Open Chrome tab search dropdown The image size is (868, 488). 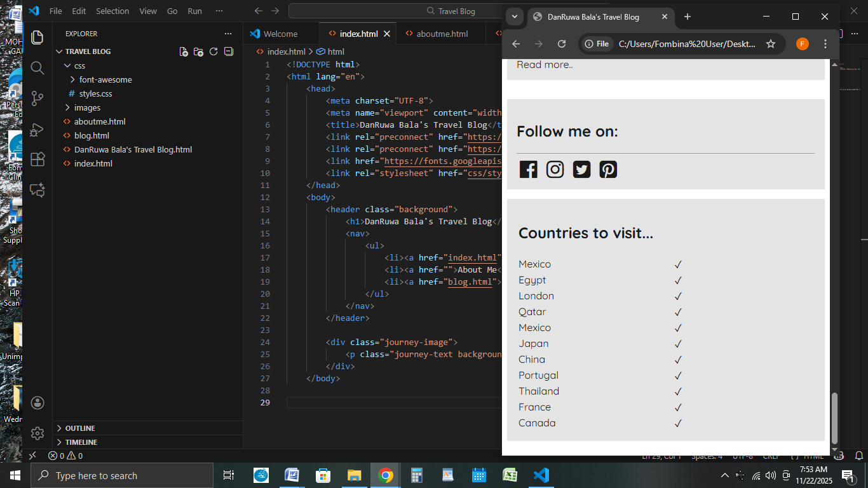(515, 17)
